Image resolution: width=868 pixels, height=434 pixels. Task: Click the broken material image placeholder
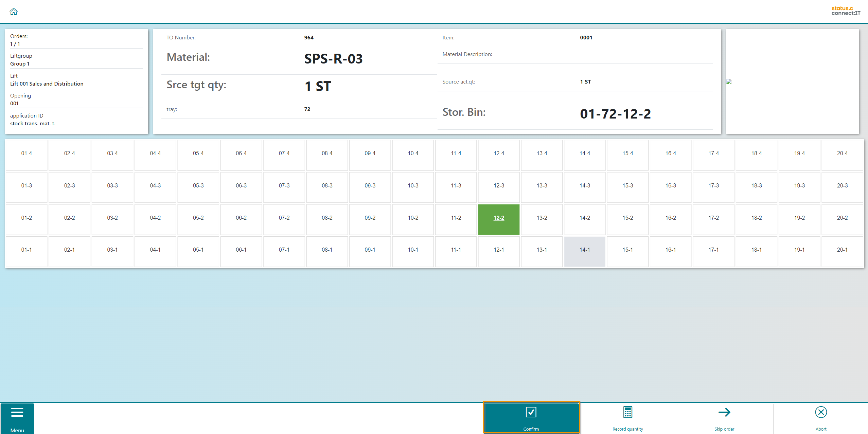click(x=729, y=82)
